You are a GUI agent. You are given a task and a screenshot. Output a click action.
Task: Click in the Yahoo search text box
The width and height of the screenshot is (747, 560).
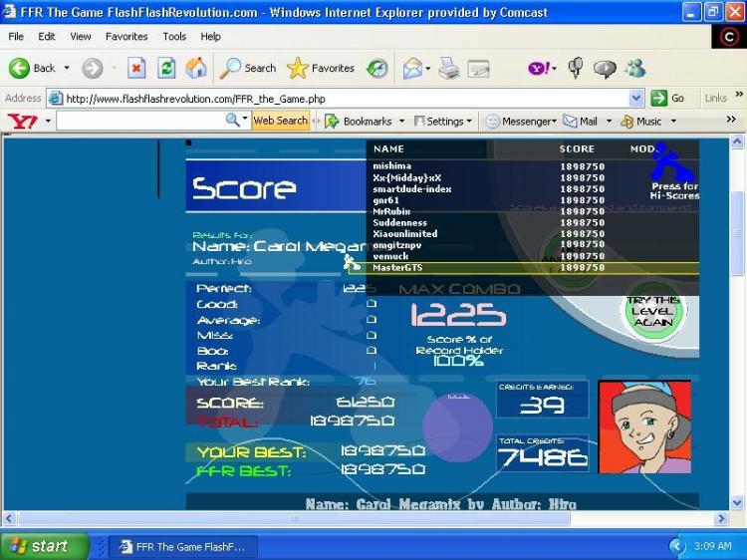(x=140, y=121)
